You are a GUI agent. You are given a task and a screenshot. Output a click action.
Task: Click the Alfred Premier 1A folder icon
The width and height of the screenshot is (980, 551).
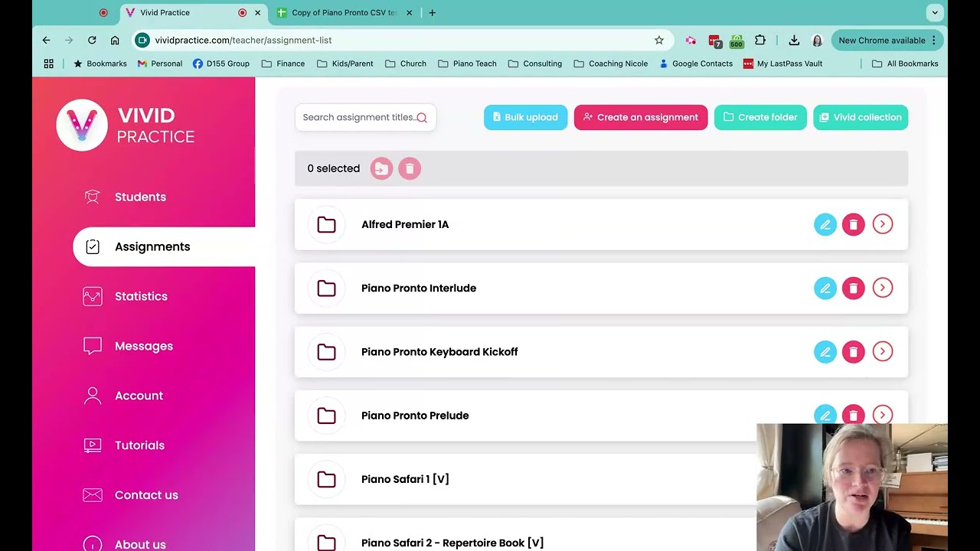point(326,224)
